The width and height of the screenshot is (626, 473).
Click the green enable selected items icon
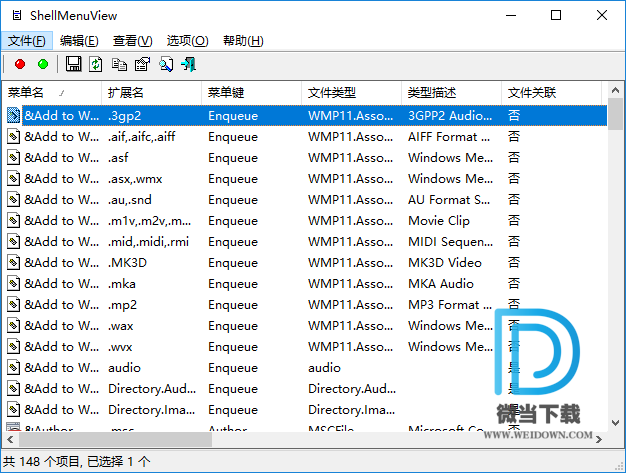43,64
